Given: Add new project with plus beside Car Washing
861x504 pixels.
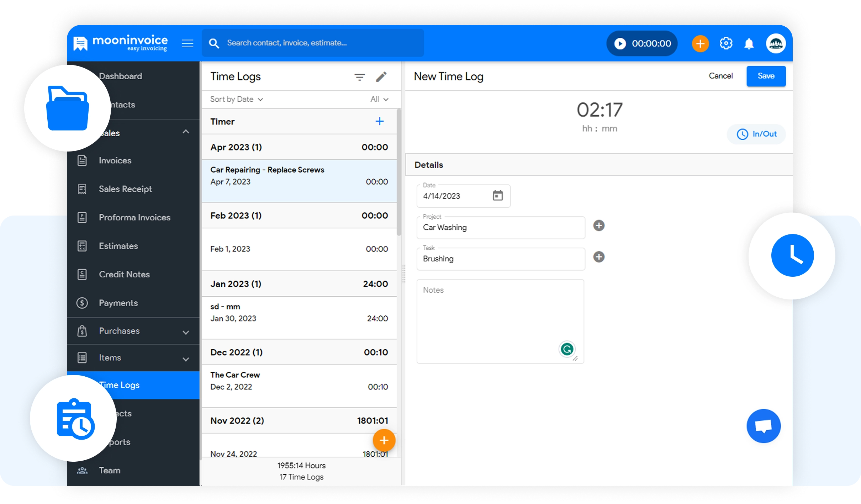Looking at the screenshot, I should point(599,226).
